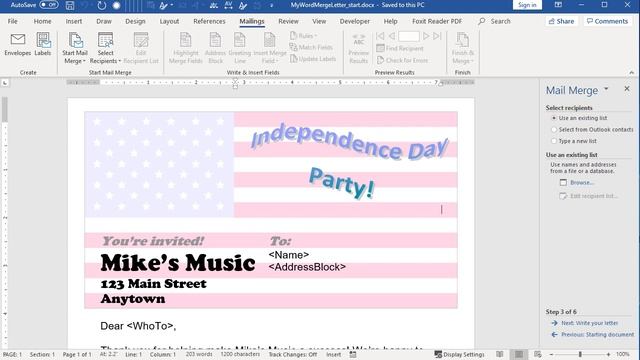The image size is (640, 360).
Task: Click Find Recipient command
Action: pos(400,48)
